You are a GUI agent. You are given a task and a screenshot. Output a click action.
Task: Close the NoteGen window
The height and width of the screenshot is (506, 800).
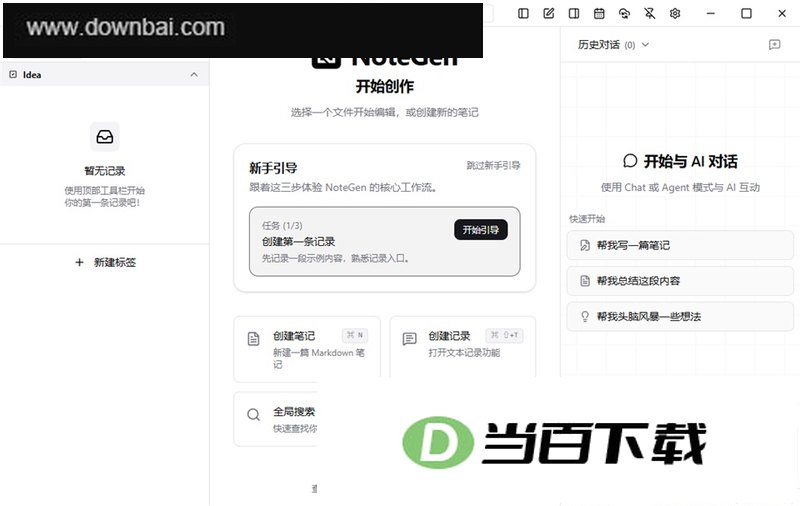(782, 13)
